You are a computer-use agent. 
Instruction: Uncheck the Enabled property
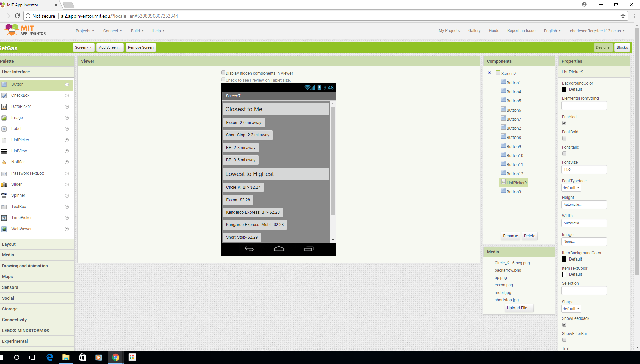564,123
